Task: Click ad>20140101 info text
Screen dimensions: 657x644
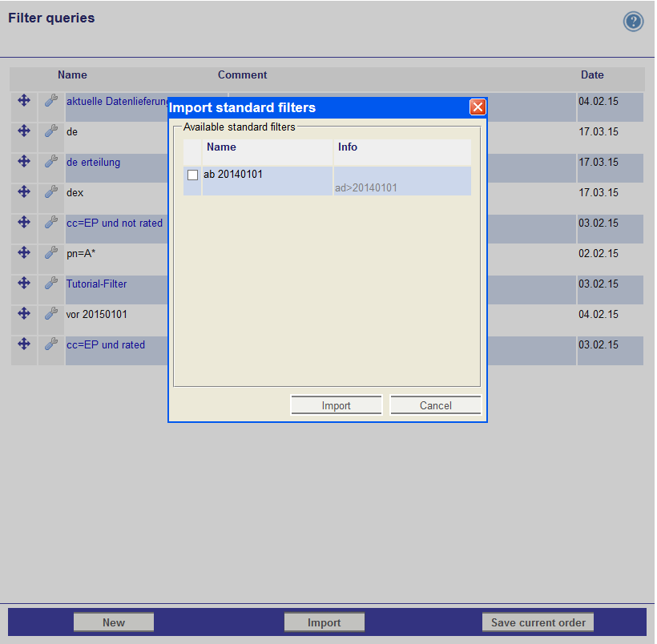Action: (366, 187)
